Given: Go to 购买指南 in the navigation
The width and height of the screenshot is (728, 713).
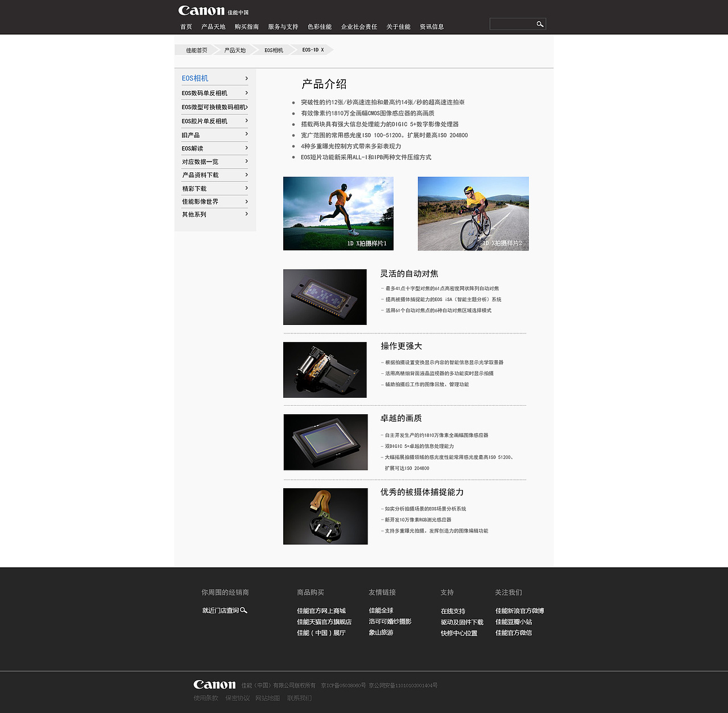Looking at the screenshot, I should [x=247, y=27].
